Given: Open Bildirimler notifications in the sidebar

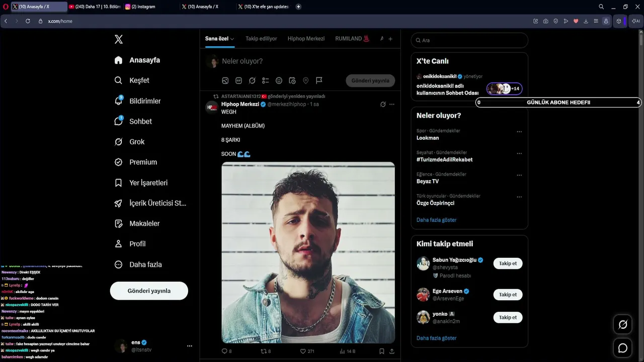Looking at the screenshot, I should click(x=138, y=101).
